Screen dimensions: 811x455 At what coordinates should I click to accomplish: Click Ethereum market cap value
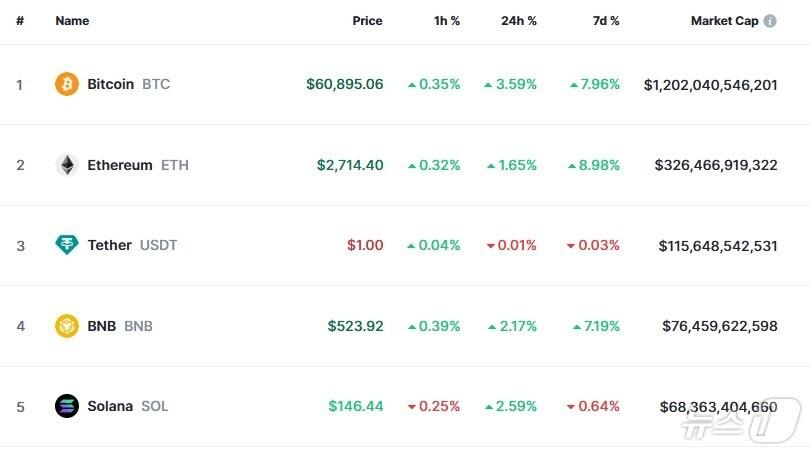[x=716, y=165]
